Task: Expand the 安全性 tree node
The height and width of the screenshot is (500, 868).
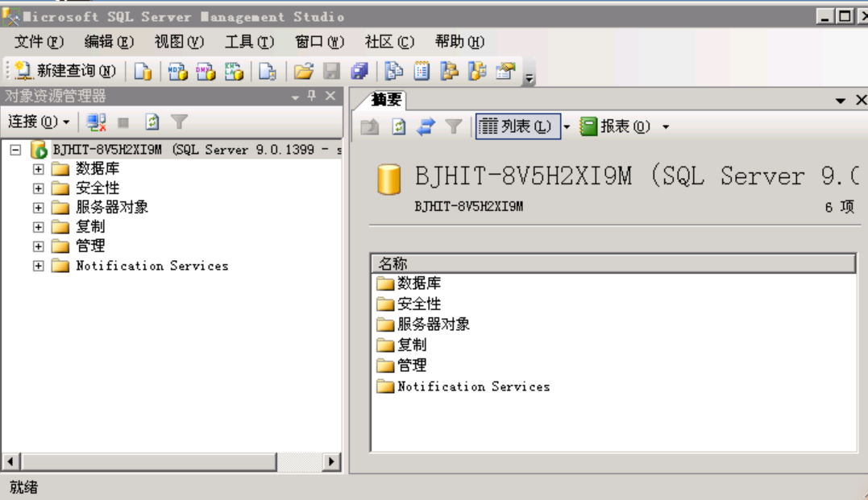Action: point(38,188)
